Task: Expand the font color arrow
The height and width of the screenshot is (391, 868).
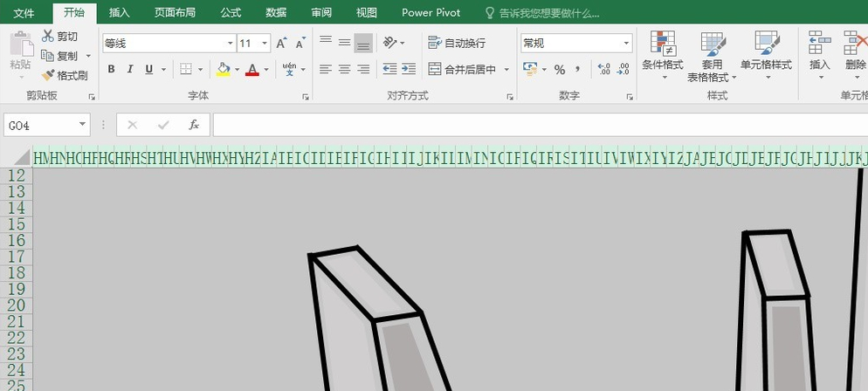Action: pos(266,70)
